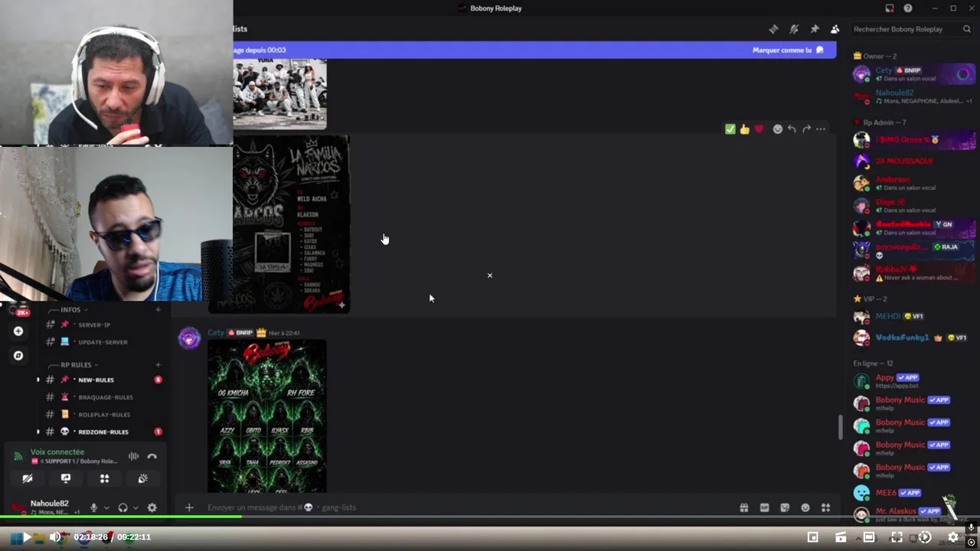Image resolution: width=980 pixels, height=551 pixels.
Task: Seek on the green video progress bar
Action: point(490,517)
